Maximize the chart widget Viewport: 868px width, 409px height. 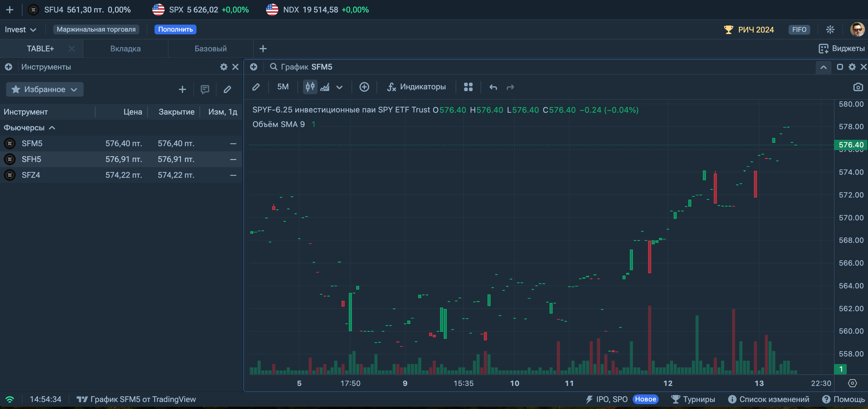point(840,67)
